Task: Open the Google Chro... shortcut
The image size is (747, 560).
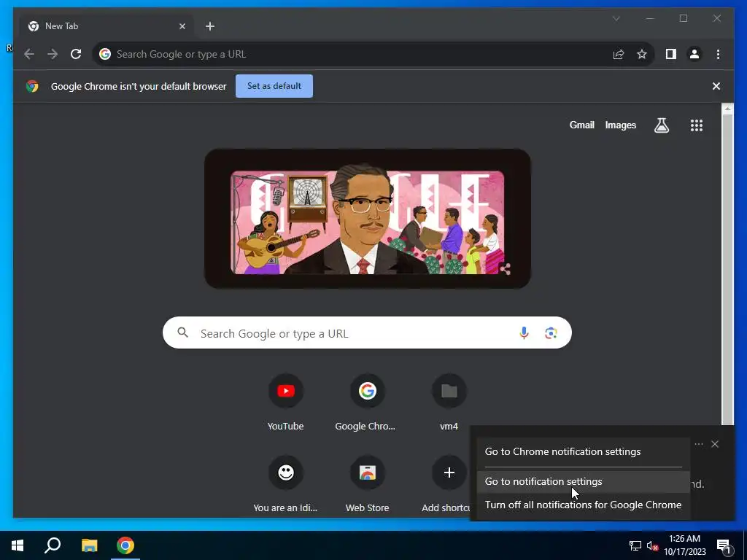Action: pyautogui.click(x=367, y=402)
